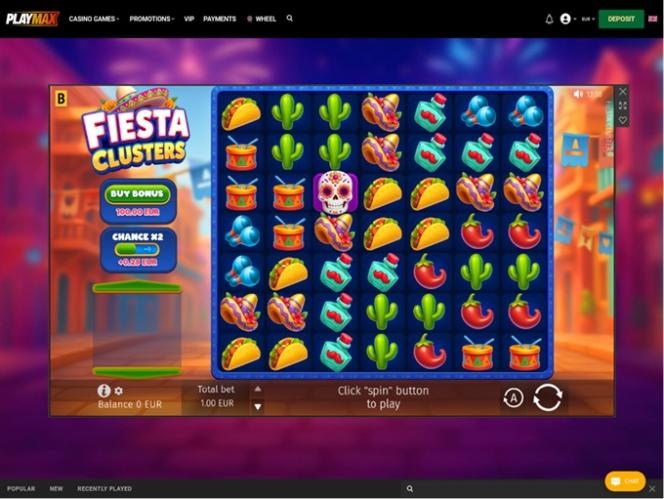This screenshot has width=664, height=499.
Task: Open notifications bell icon
Action: [549, 19]
